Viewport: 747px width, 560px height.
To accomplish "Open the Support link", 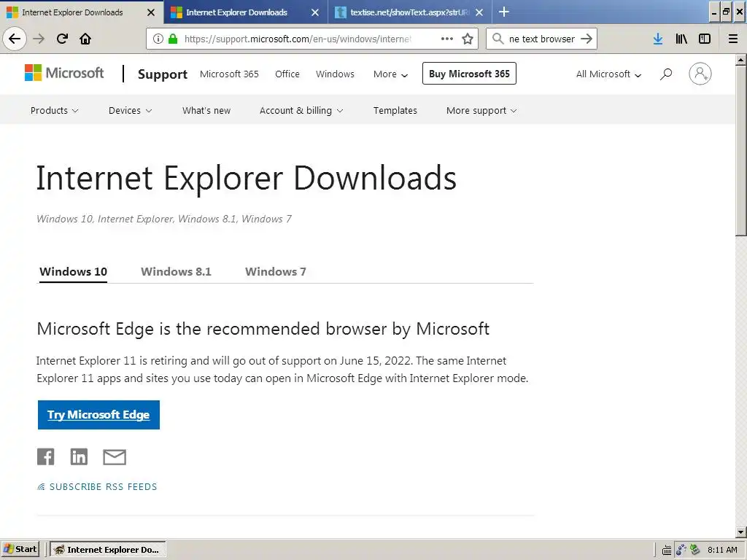I will tap(163, 74).
